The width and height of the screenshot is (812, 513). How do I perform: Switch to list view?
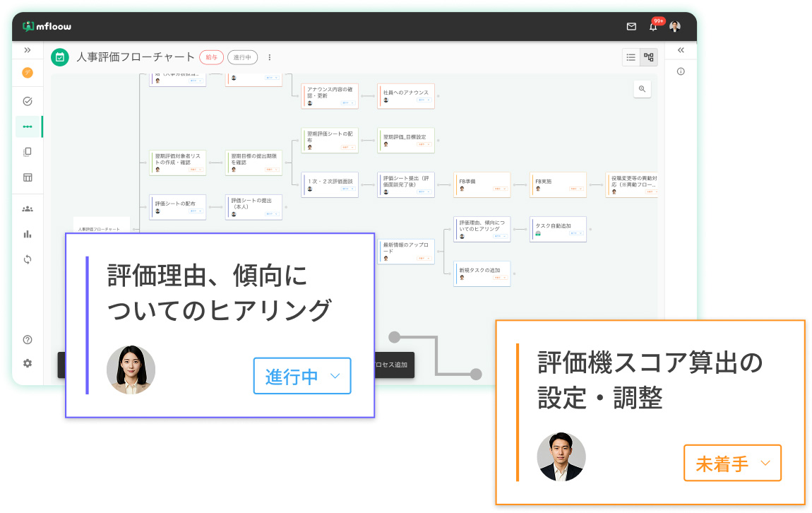631,57
